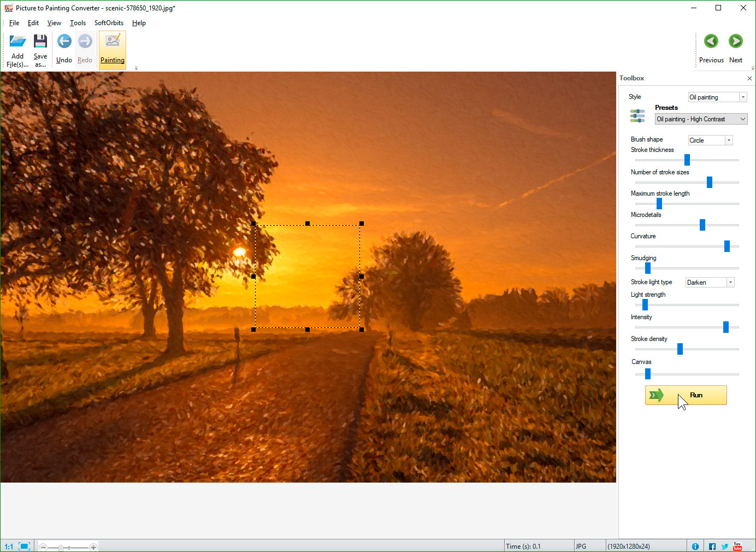756x552 pixels.
Task: Open the Tools menu
Action: point(78,23)
